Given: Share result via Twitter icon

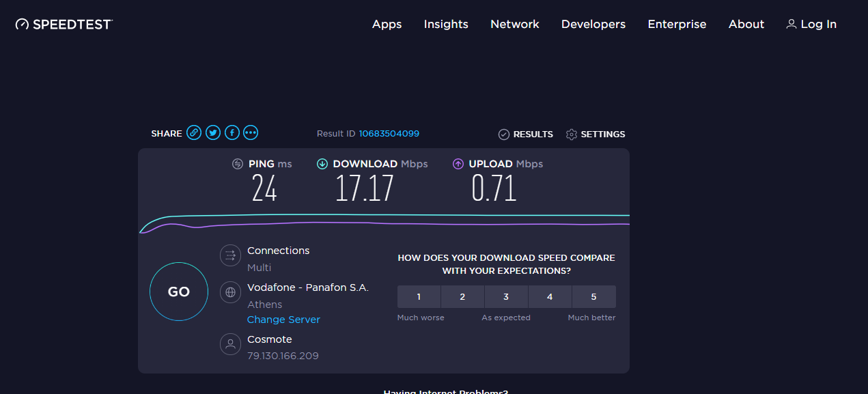Looking at the screenshot, I should coord(213,133).
